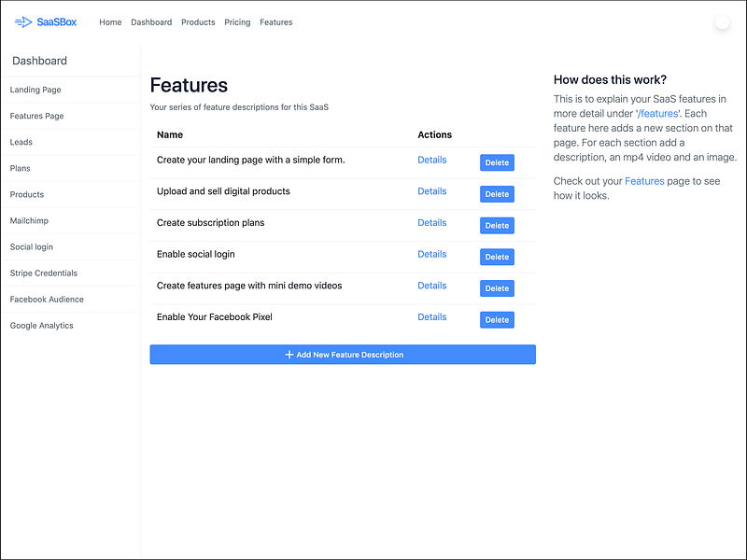Open Plans in sidebar
Image resolution: width=747 pixels, height=560 pixels.
[x=71, y=168]
